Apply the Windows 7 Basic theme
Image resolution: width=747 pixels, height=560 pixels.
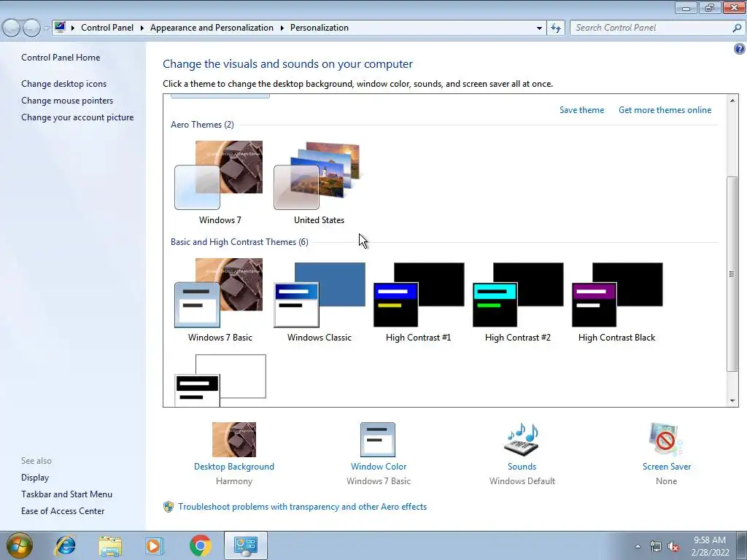220,300
